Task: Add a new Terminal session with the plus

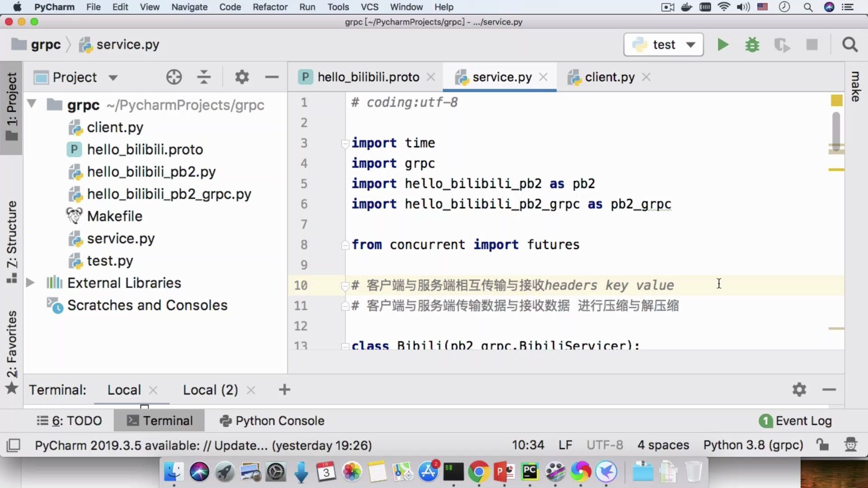Action: pos(284,389)
